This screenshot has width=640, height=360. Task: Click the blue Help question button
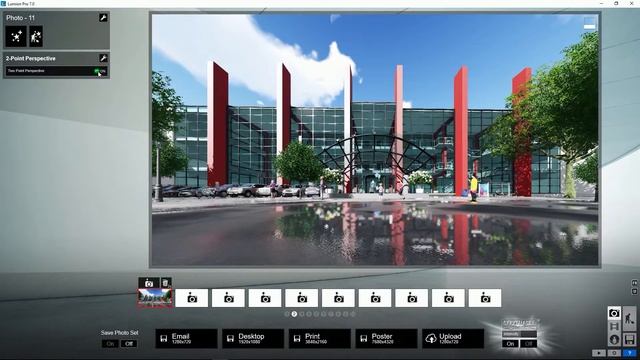point(629,353)
